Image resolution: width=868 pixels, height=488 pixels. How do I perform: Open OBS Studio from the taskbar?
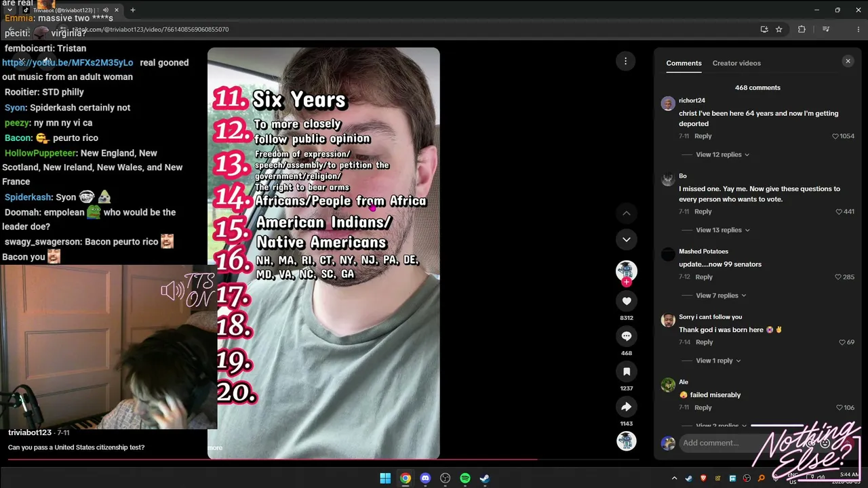click(445, 479)
